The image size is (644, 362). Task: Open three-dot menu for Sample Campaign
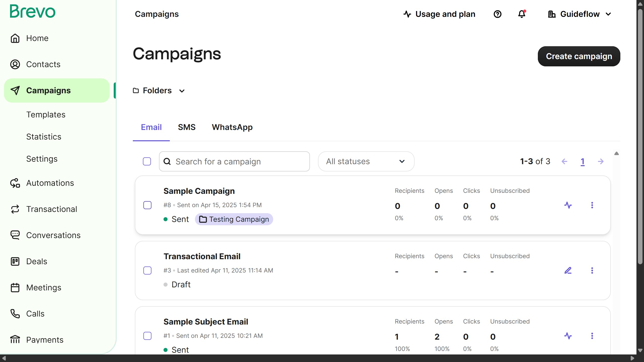[x=592, y=205]
